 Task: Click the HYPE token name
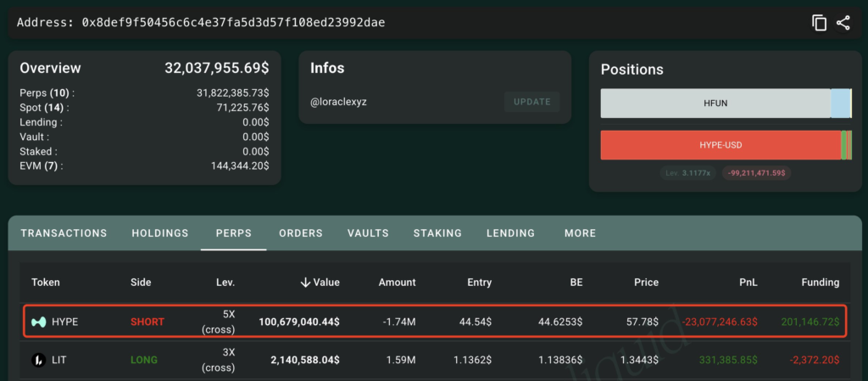(64, 322)
